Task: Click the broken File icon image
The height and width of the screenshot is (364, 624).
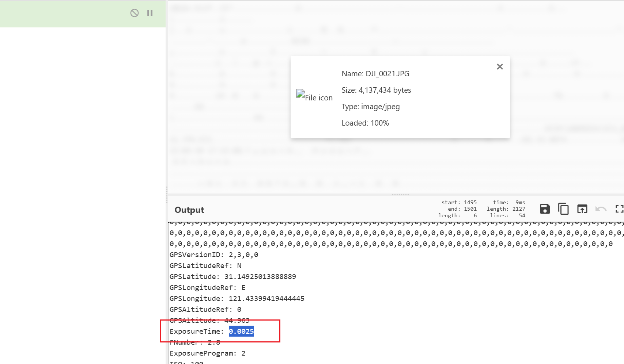Action: coord(314,96)
